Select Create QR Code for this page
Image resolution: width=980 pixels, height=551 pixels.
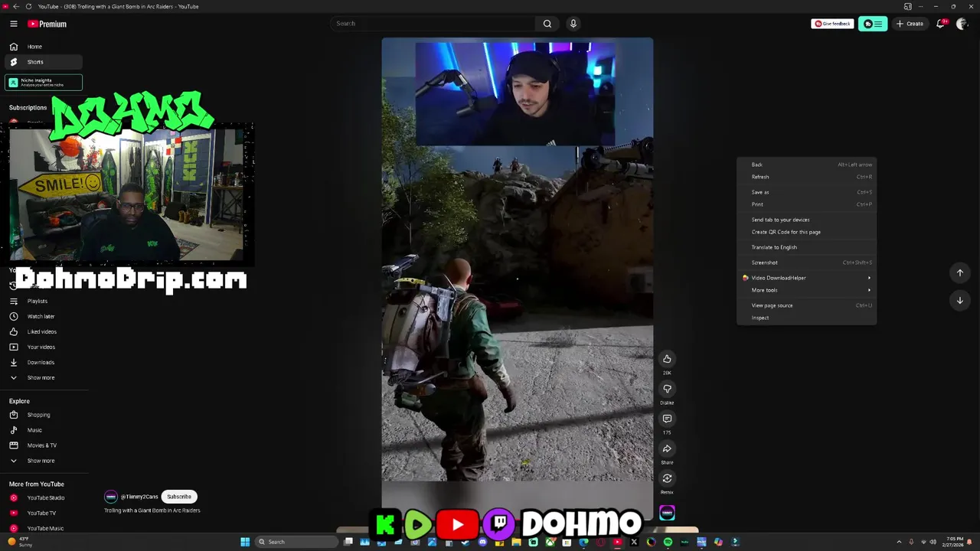tap(806, 232)
